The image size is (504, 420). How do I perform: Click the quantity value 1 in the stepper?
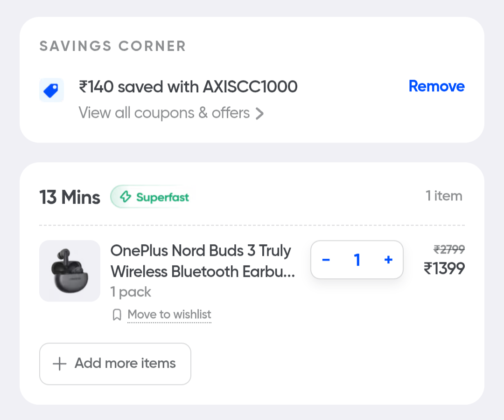357,260
